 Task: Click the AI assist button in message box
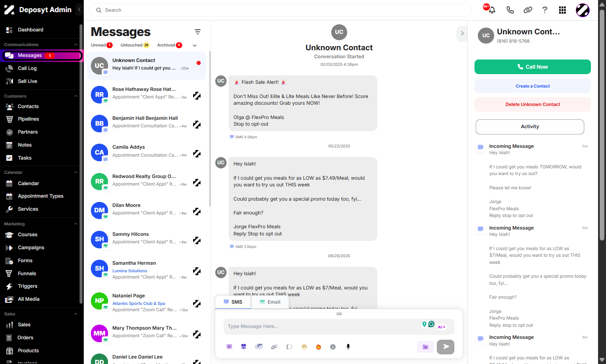[441, 327]
